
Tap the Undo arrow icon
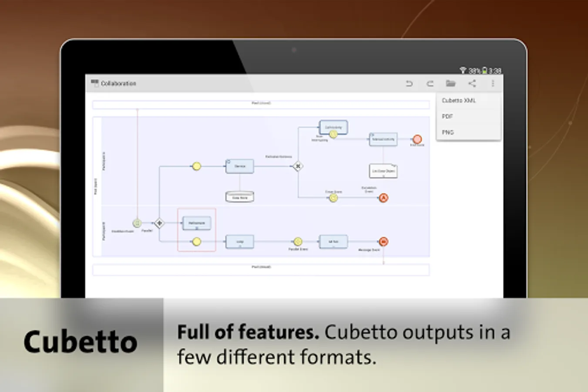coord(409,83)
